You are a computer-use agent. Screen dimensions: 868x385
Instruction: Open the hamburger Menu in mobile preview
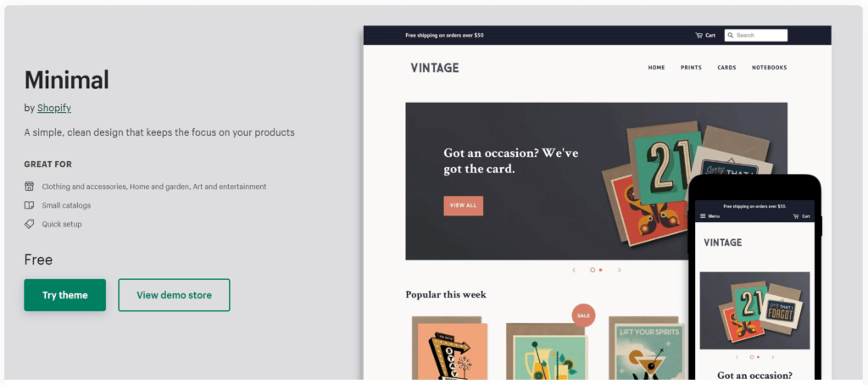709,216
